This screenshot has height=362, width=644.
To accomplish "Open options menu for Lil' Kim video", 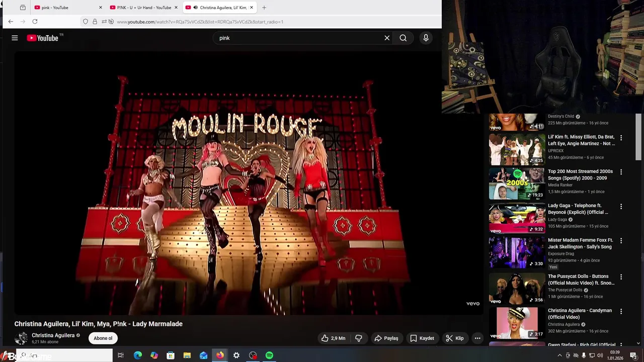I will click(621, 138).
